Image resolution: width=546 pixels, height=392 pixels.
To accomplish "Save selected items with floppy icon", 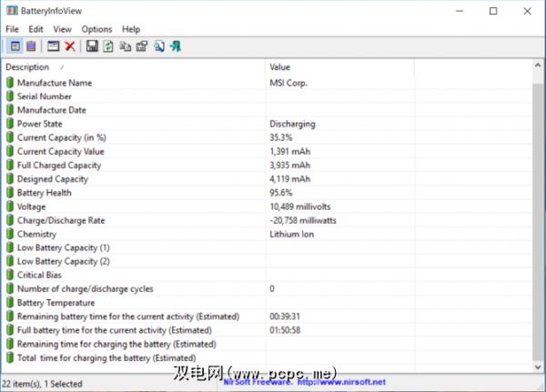I will pos(92,46).
